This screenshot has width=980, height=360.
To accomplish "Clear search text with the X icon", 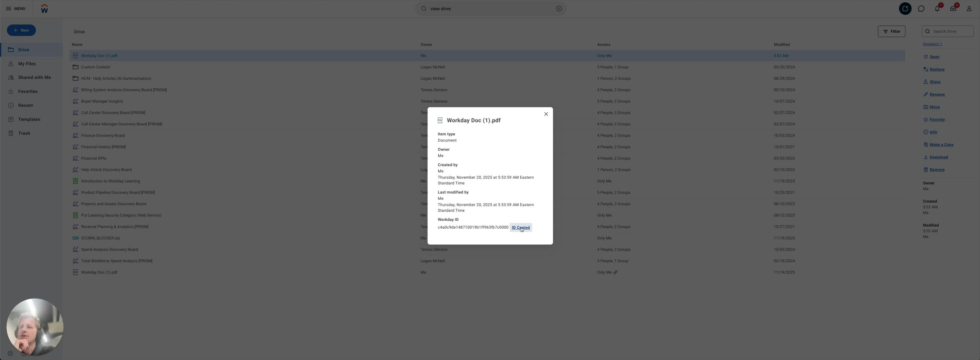I will click(559, 8).
